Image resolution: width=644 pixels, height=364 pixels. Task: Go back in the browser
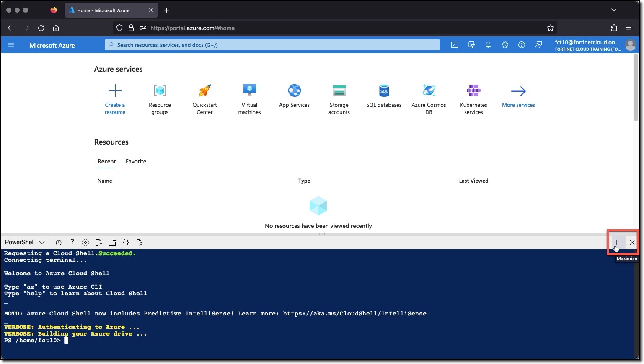[x=11, y=28]
